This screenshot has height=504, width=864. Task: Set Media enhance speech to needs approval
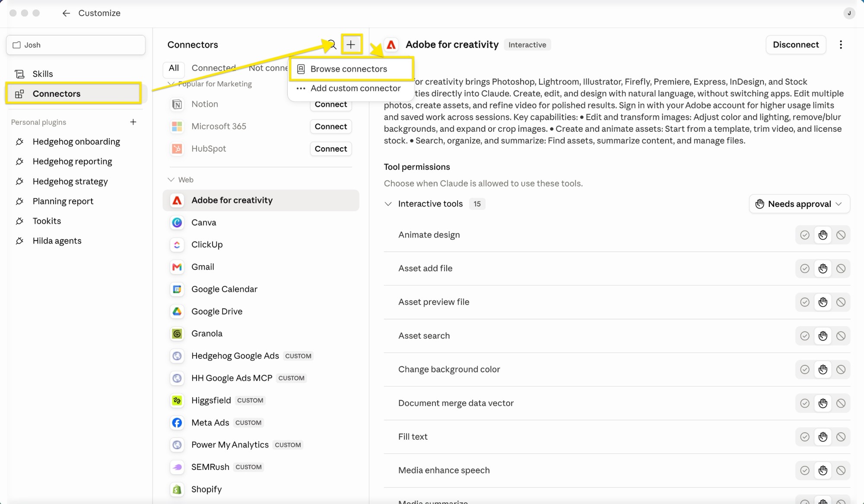click(x=823, y=471)
